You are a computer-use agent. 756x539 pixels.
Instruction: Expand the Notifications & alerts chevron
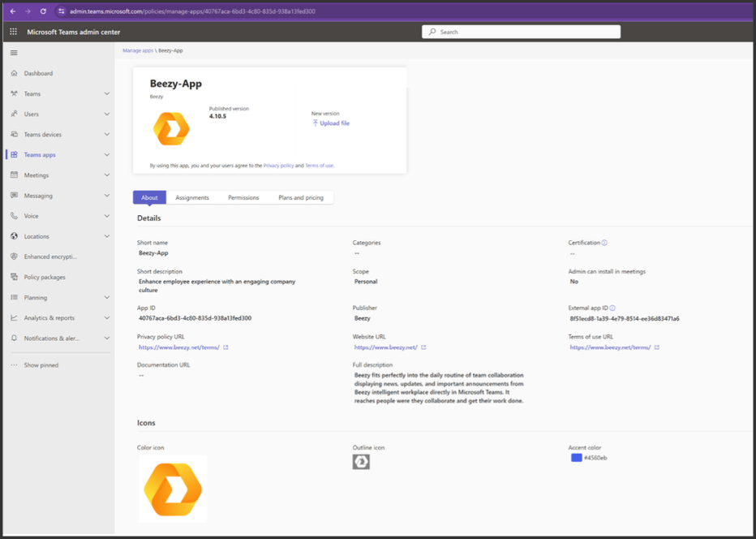[x=107, y=338]
